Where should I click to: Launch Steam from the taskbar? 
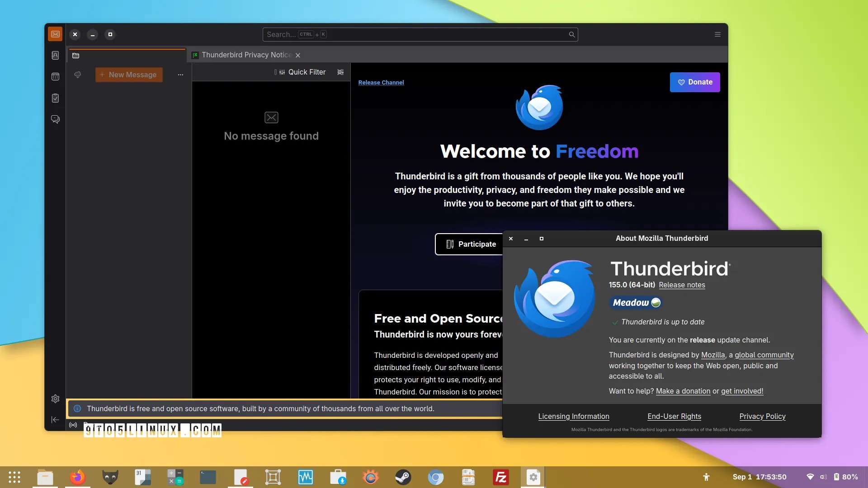coord(403,477)
